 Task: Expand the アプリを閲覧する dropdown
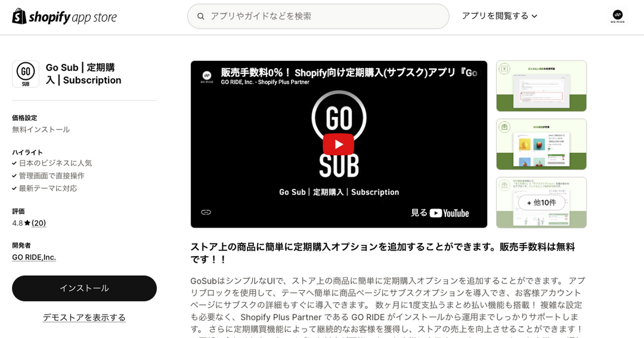(x=500, y=16)
